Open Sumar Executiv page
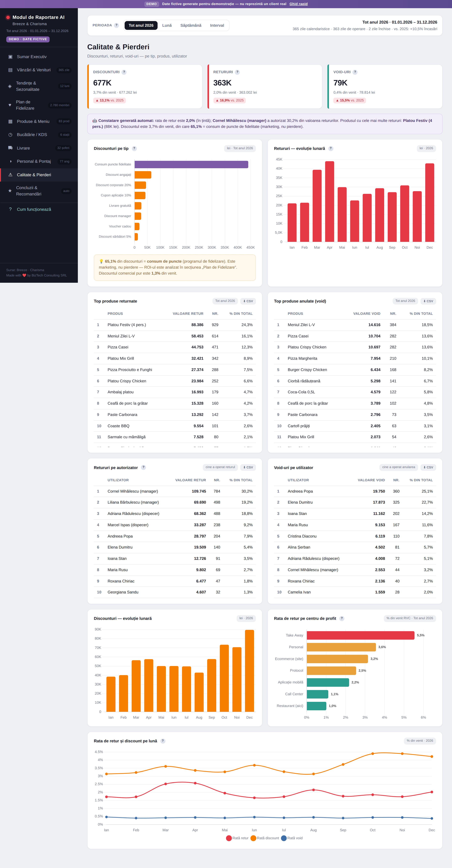 39,57
